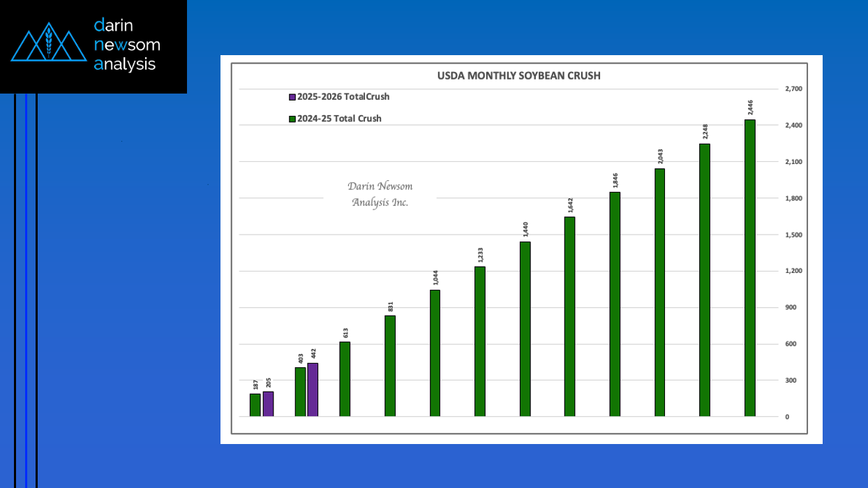This screenshot has height=488, width=868.
Task: Pick the green bar labeled 831
Action: point(390,366)
